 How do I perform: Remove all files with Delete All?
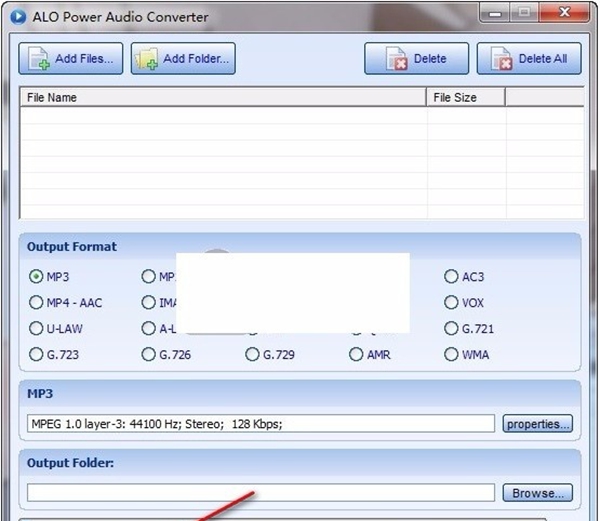click(x=529, y=59)
